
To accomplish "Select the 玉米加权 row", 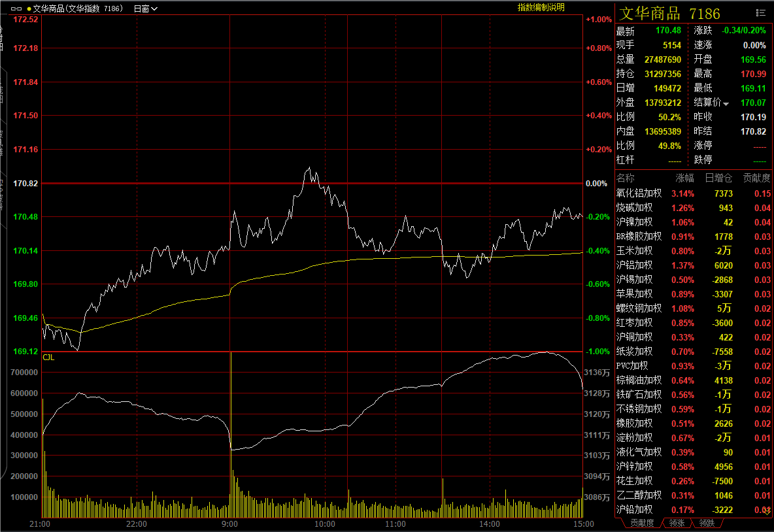I will (x=694, y=251).
